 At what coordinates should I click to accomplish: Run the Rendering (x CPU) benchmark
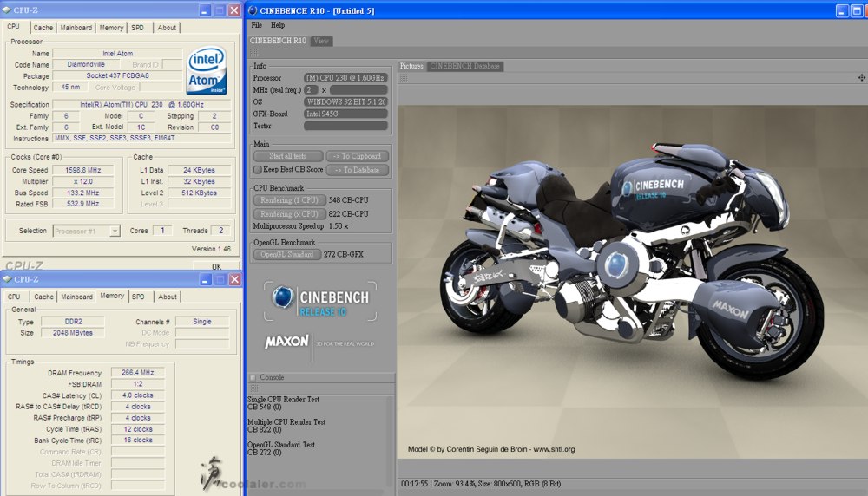point(289,214)
